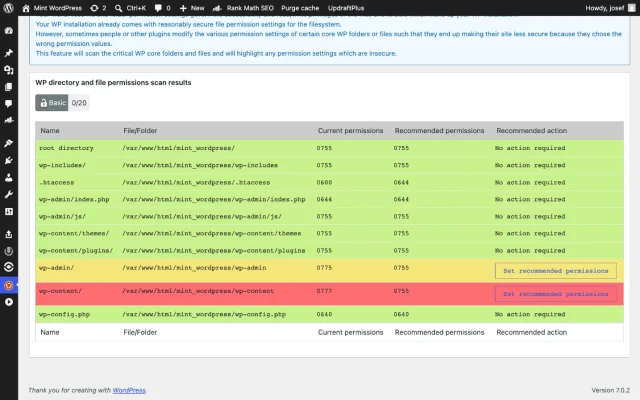Viewport: 640px width, 400px height.
Task: Click the path ending in /wp-content/themes
Action: tap(211, 233)
